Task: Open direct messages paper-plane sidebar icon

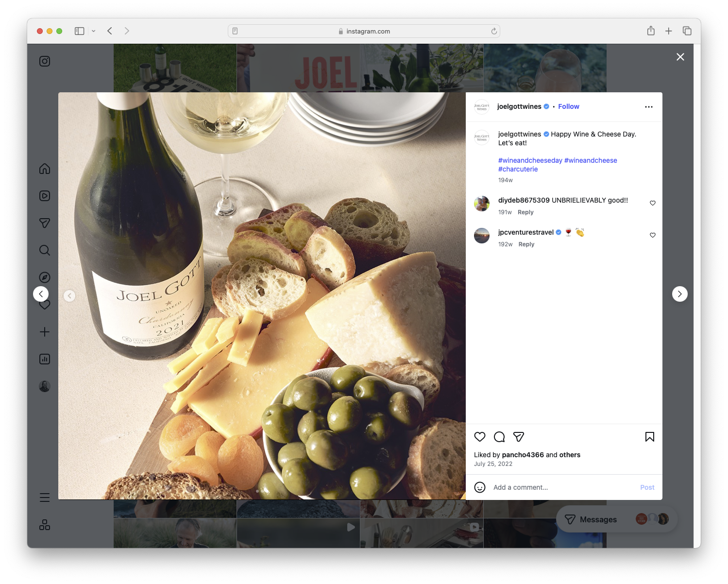Action: pos(45,223)
